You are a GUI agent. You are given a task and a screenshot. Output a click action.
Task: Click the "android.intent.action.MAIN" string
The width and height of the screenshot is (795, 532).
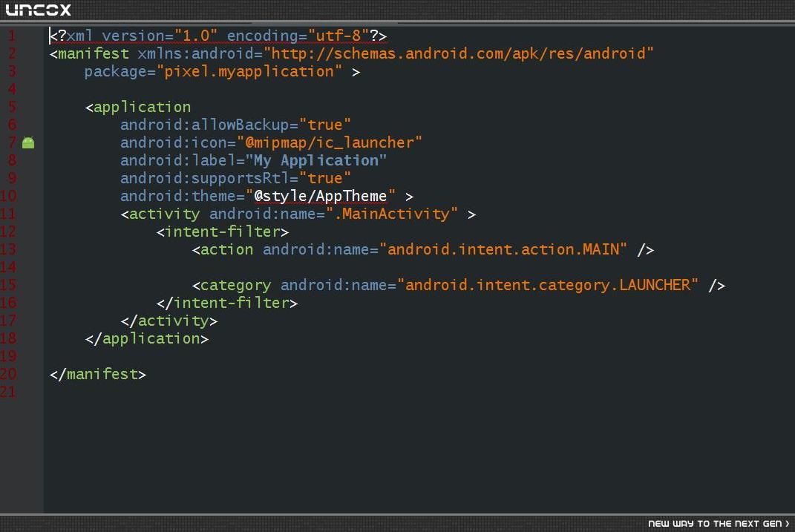[x=503, y=249]
